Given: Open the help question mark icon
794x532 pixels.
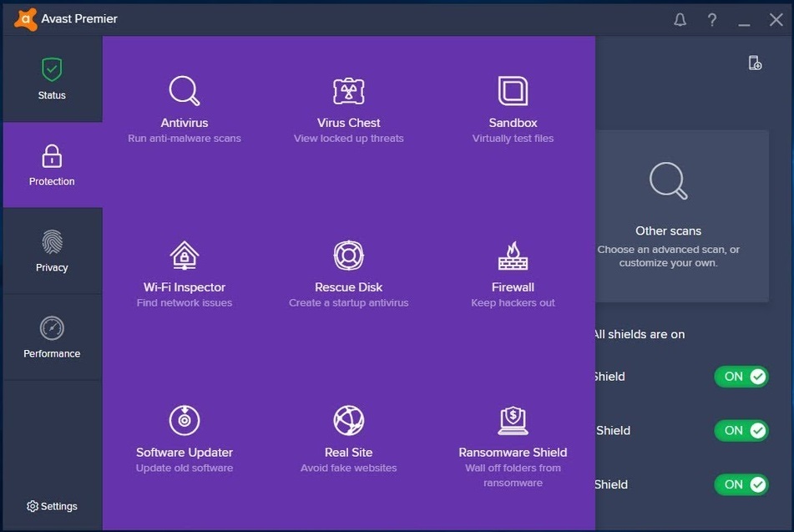Looking at the screenshot, I should [x=711, y=19].
